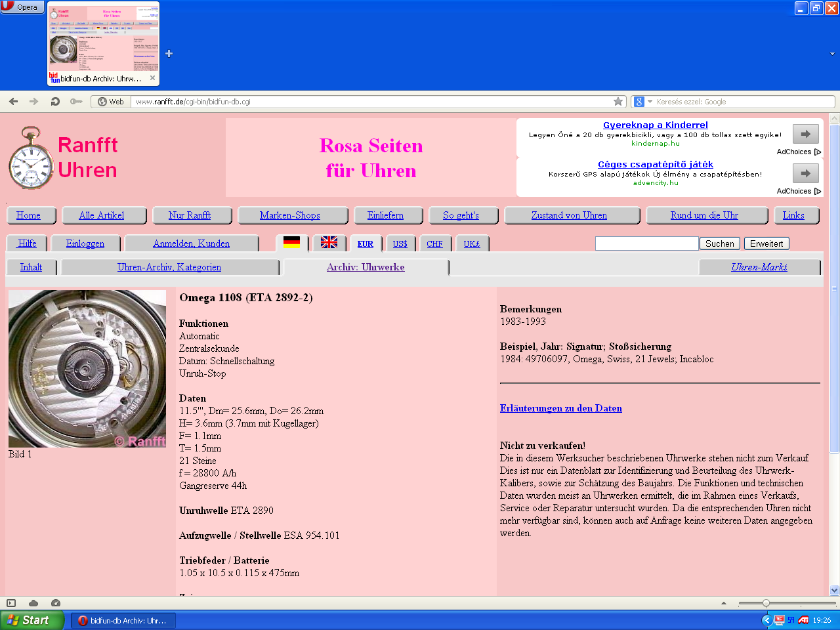Click the Einloggen link
Screen dimensions: 840x630
coord(85,243)
